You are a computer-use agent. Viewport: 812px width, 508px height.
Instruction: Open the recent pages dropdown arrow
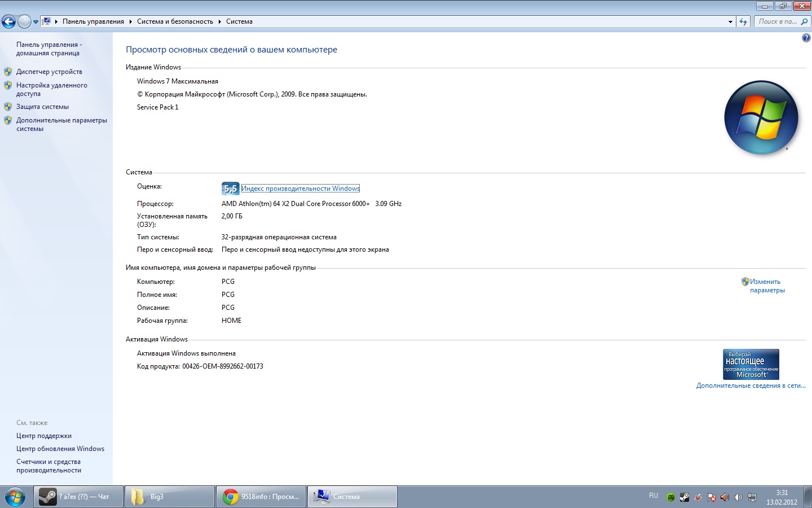(x=36, y=22)
